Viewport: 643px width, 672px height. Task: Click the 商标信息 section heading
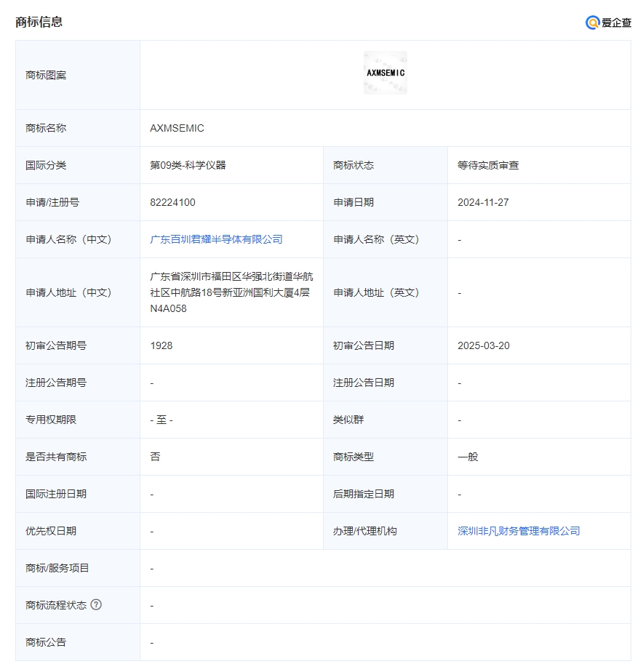point(39,22)
